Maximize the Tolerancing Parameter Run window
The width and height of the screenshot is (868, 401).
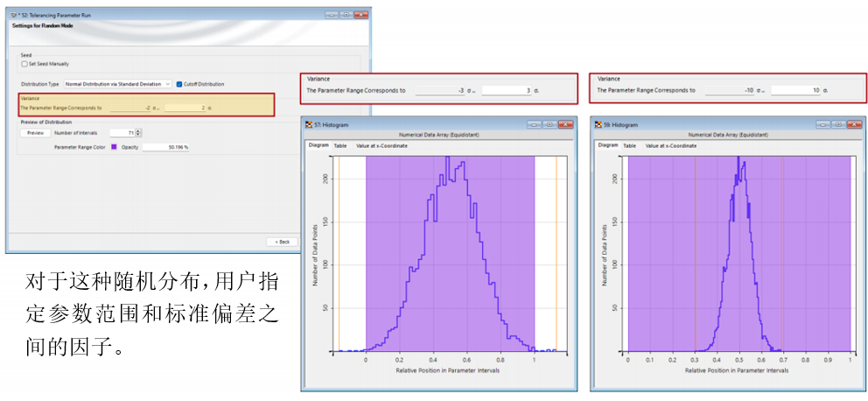346,15
